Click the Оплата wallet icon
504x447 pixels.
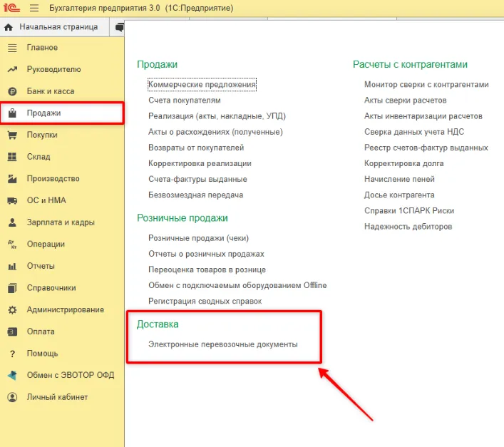pos(12,332)
